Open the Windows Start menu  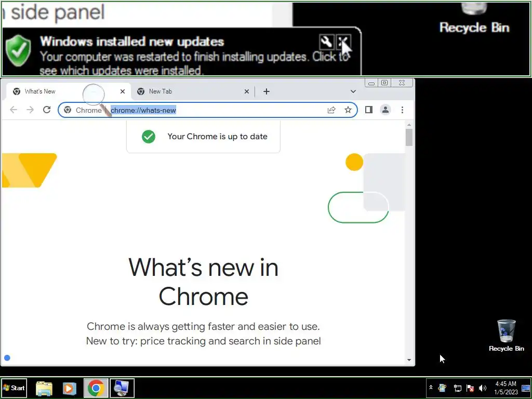[x=14, y=388]
